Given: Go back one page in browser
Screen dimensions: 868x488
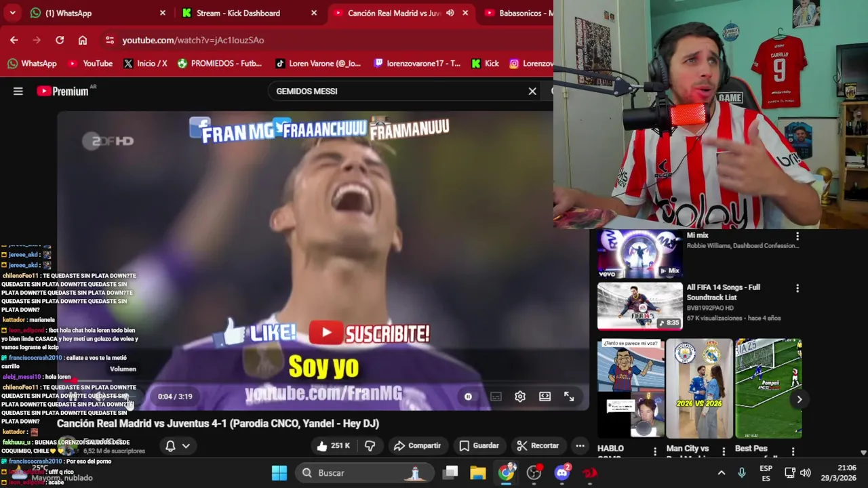Looking at the screenshot, I should coord(14,40).
